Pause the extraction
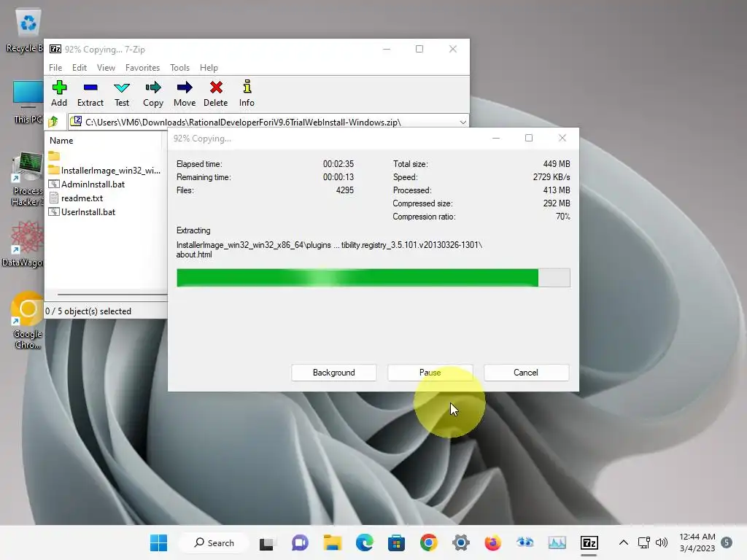This screenshot has width=747, height=560. pos(430,373)
